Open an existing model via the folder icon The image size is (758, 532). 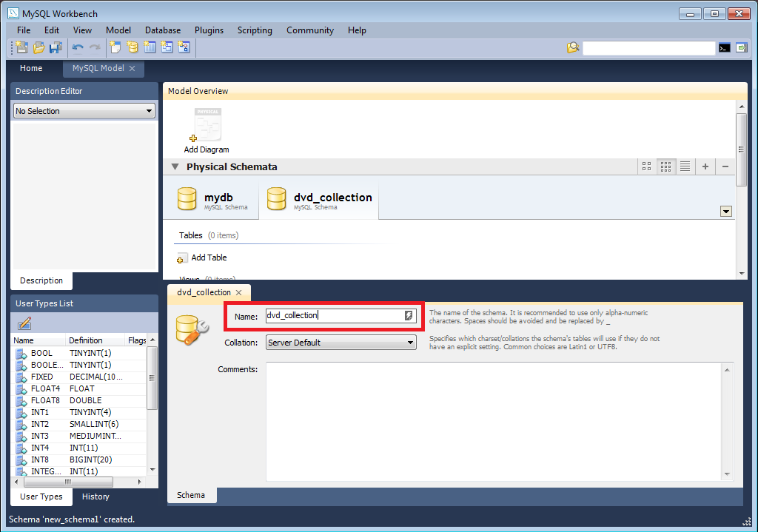pos(38,47)
